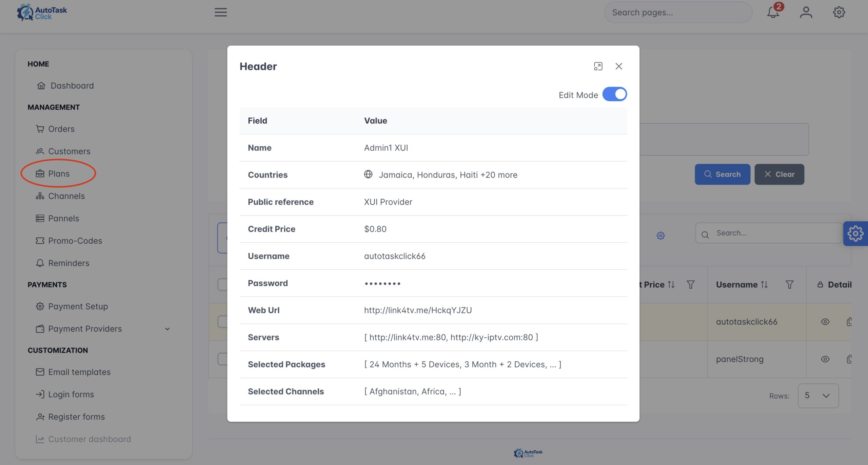Open Reminders page
The width and height of the screenshot is (868, 465).
coord(62,263)
